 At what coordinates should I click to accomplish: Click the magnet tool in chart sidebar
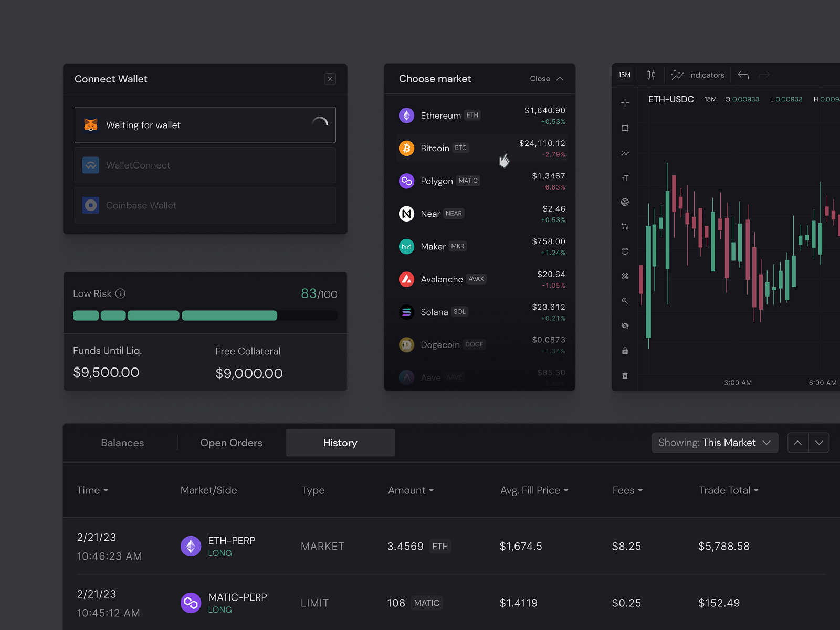click(625, 276)
